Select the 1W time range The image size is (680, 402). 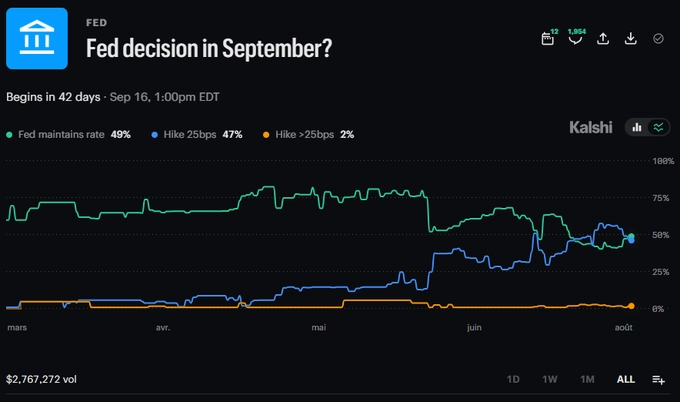pos(549,379)
